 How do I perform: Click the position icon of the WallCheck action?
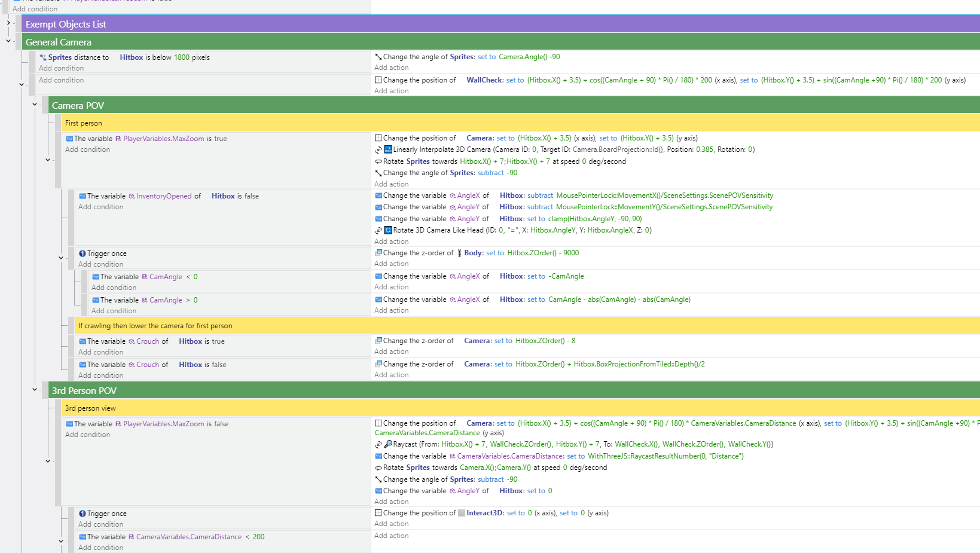click(378, 80)
